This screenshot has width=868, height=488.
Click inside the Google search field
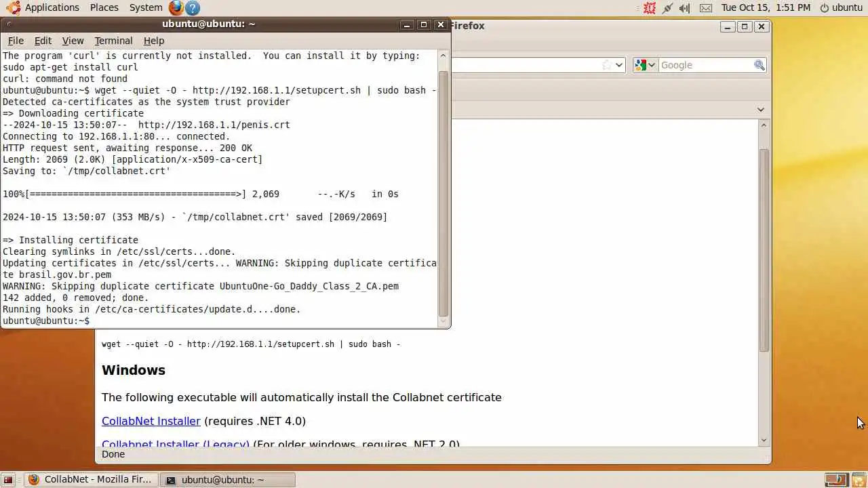click(705, 65)
